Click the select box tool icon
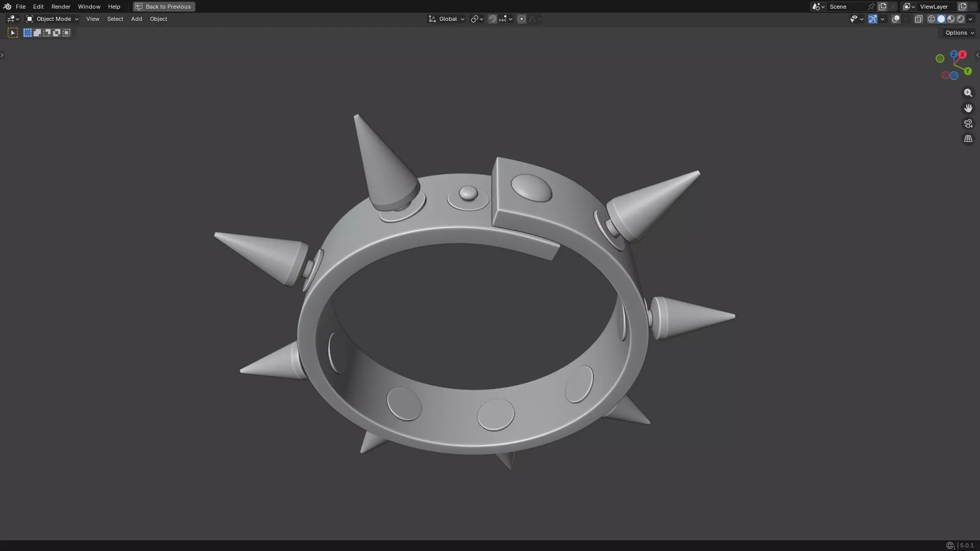Image resolution: width=980 pixels, height=551 pixels. [x=13, y=33]
